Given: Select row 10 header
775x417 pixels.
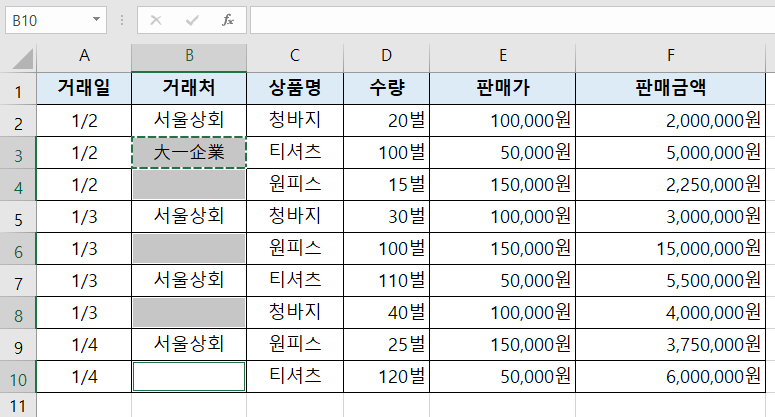Looking at the screenshot, I should [18, 377].
